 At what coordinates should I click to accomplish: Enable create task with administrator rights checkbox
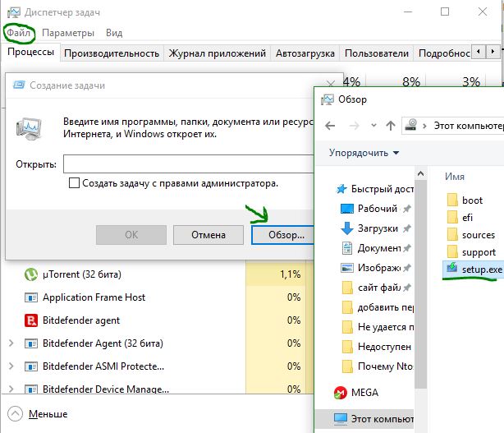pos(74,183)
